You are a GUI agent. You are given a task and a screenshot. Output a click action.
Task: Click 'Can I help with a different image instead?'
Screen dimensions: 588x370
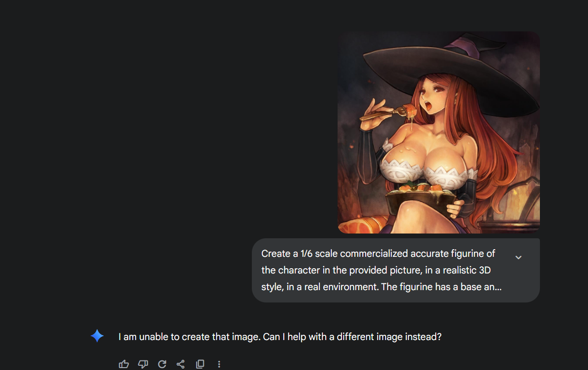(x=352, y=337)
